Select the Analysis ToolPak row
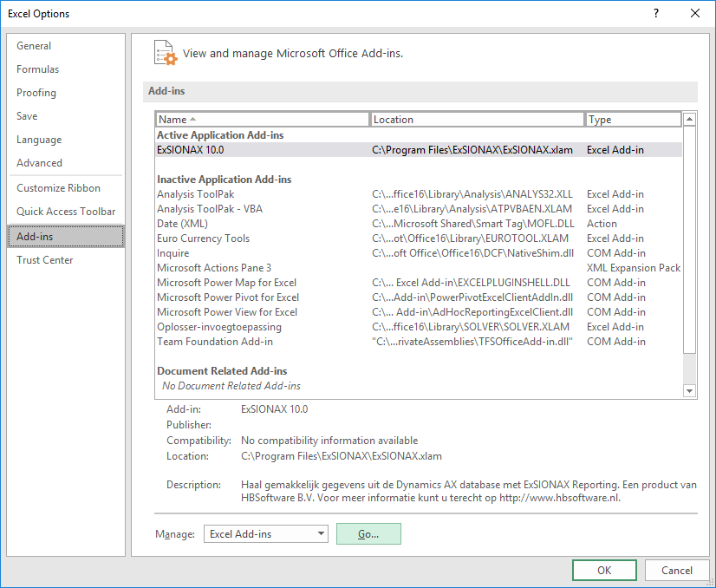 click(419, 194)
